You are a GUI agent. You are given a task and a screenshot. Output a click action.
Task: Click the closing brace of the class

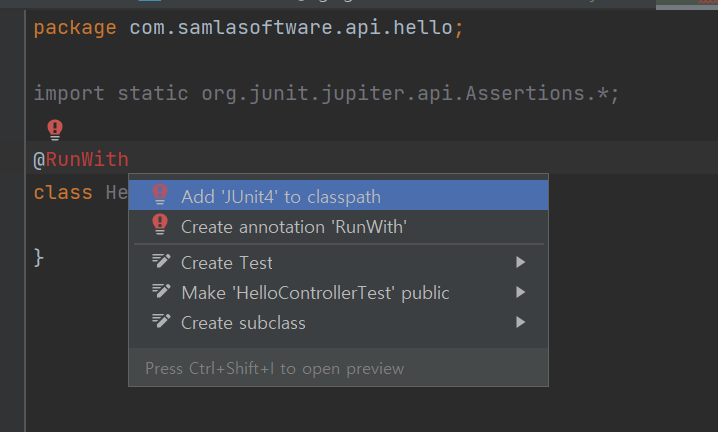point(39,258)
